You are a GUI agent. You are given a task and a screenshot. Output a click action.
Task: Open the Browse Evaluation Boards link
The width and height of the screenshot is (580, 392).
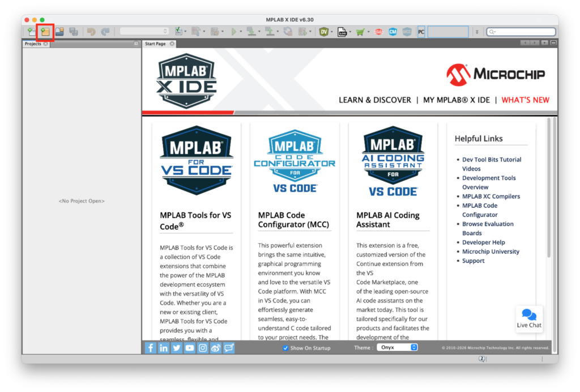click(488, 228)
